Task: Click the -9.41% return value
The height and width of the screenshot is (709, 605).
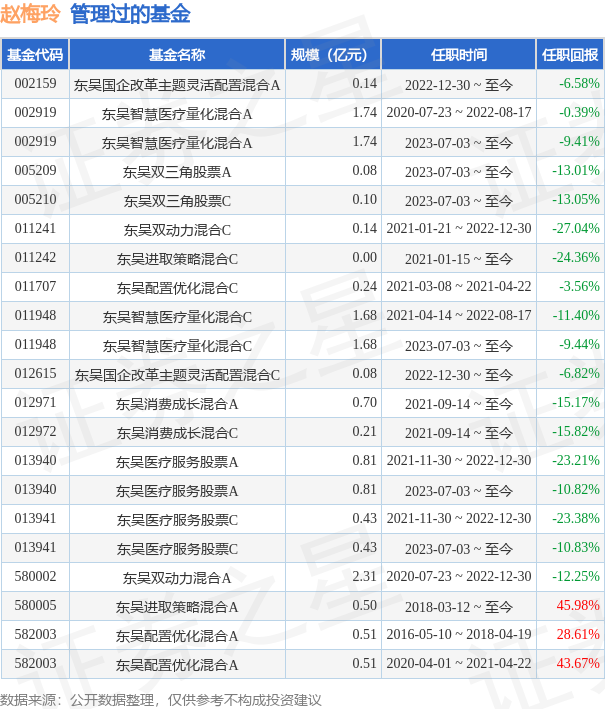Action: [x=579, y=142]
